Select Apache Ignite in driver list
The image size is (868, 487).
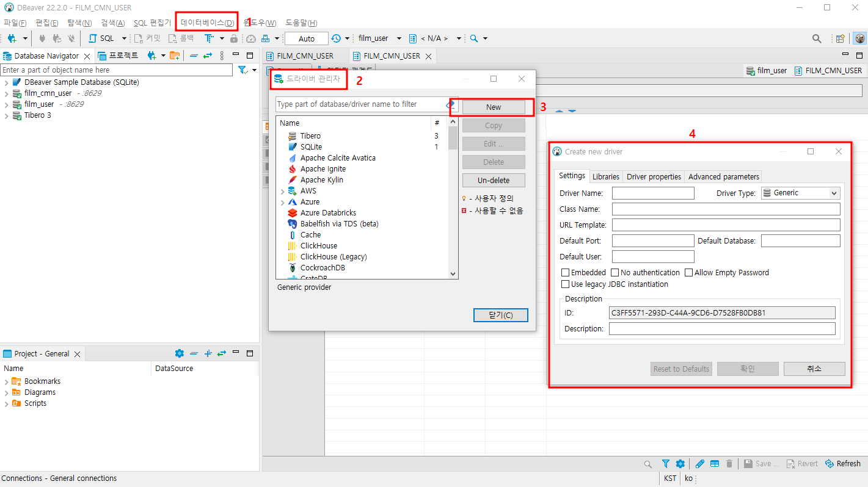(x=323, y=169)
